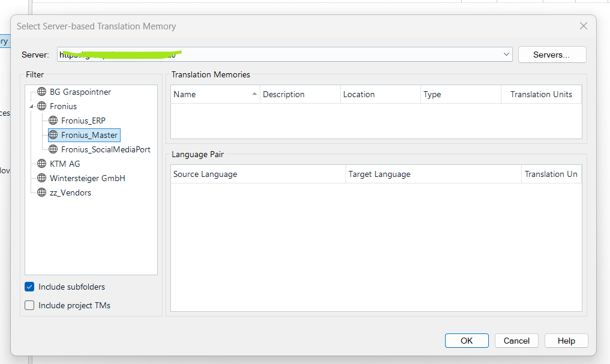Select the Fronius_SocialMediaPort folder

[x=106, y=149]
